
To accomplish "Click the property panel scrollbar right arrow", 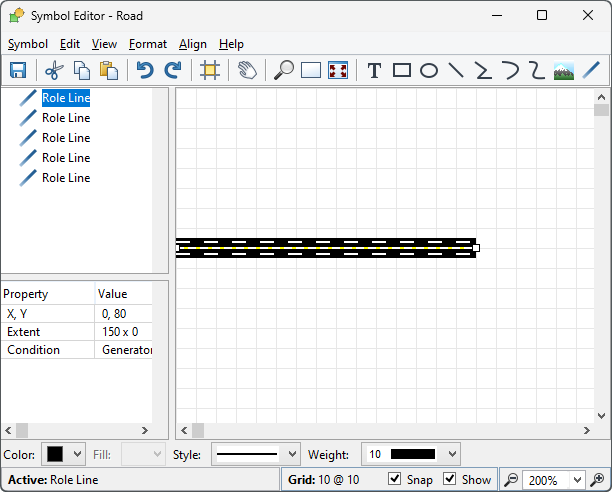I will (145, 430).
